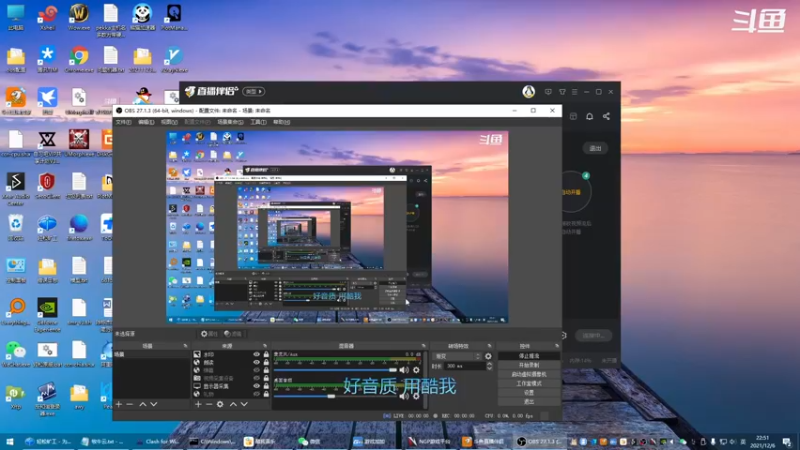This screenshot has width=800, height=450.
Task: Open transition properties gear next to 渐变
Action: click(488, 356)
